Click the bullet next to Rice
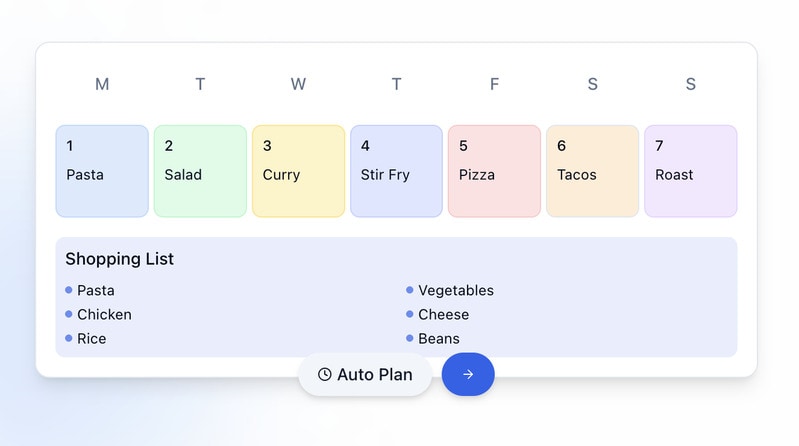Screen dimensions: 799x446 pos(69,338)
